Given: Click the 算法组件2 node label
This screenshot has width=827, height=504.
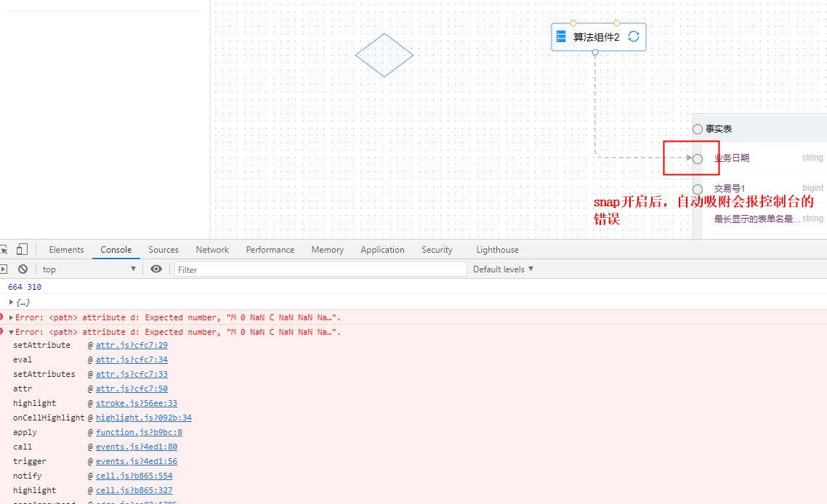Looking at the screenshot, I should [x=597, y=37].
